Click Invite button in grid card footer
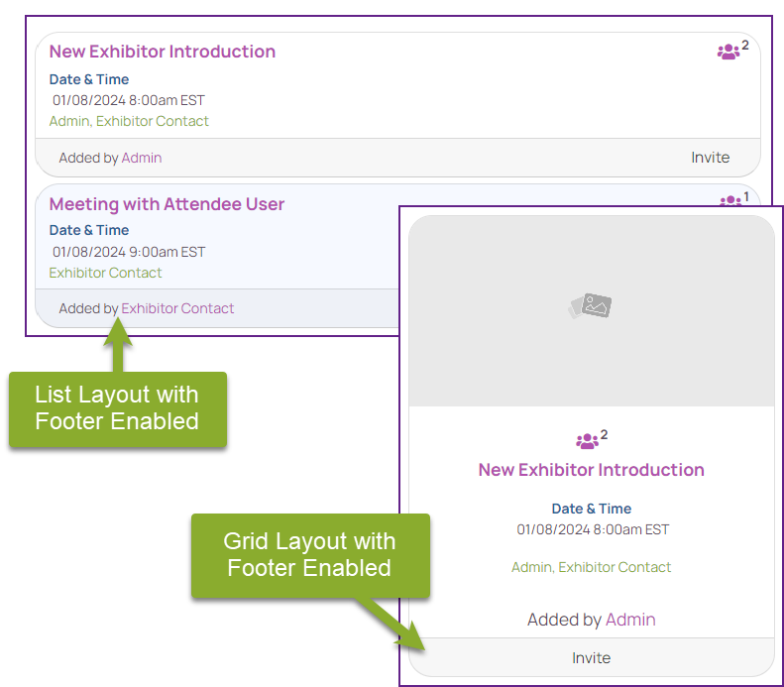The width and height of the screenshot is (784, 687). click(591, 658)
